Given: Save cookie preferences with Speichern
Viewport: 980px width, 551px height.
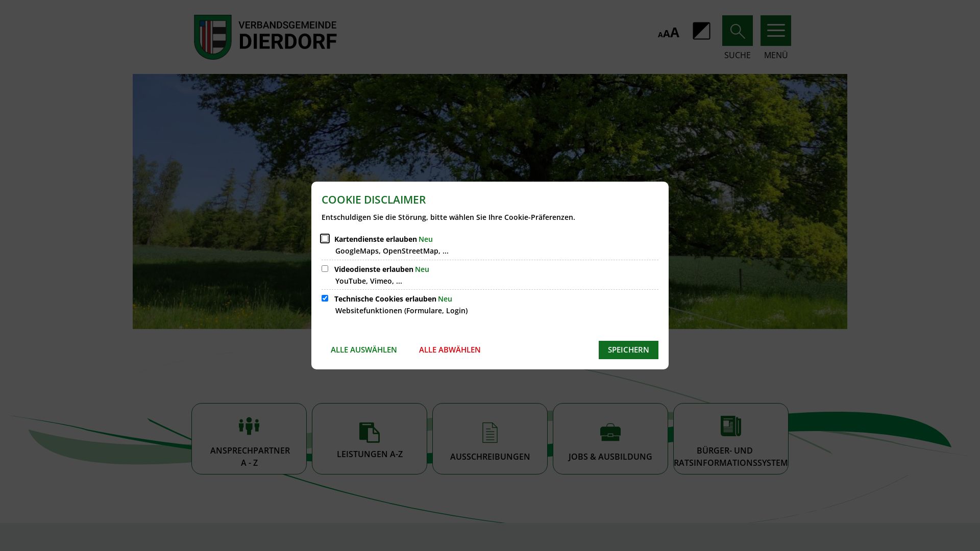Looking at the screenshot, I should point(628,350).
